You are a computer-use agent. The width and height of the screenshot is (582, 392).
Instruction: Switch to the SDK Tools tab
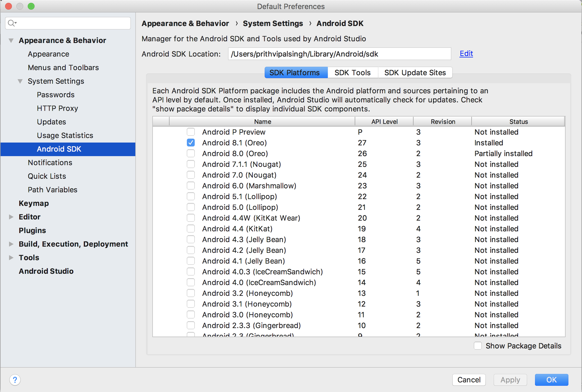coord(352,73)
